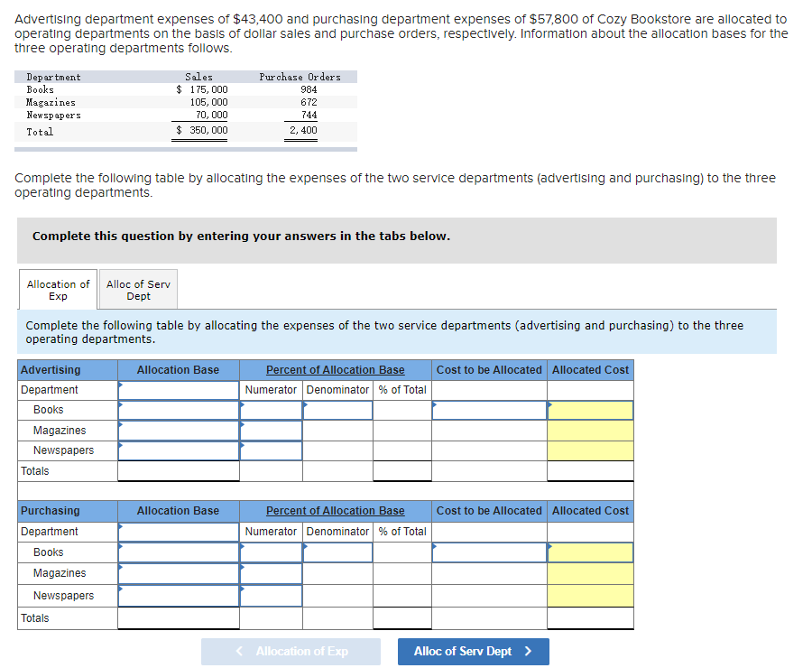Switch to the Alloc of Serv Dept tab
The width and height of the screenshot is (812, 668).
(137, 289)
